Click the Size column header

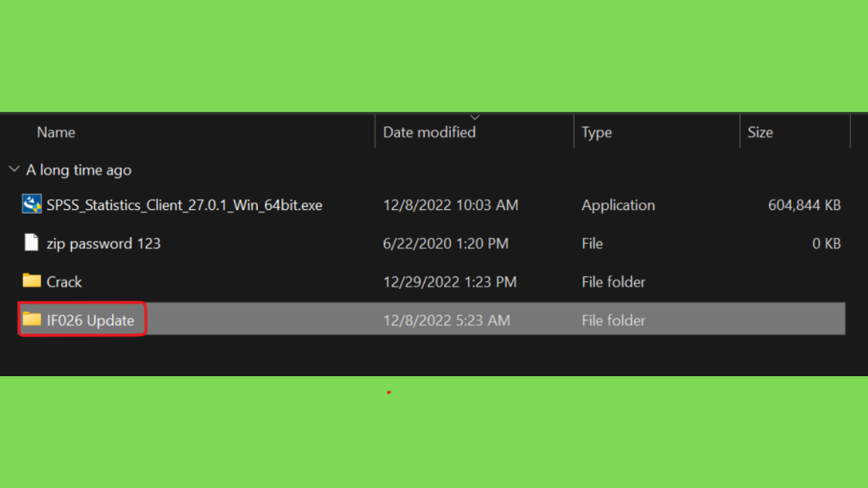(x=760, y=132)
